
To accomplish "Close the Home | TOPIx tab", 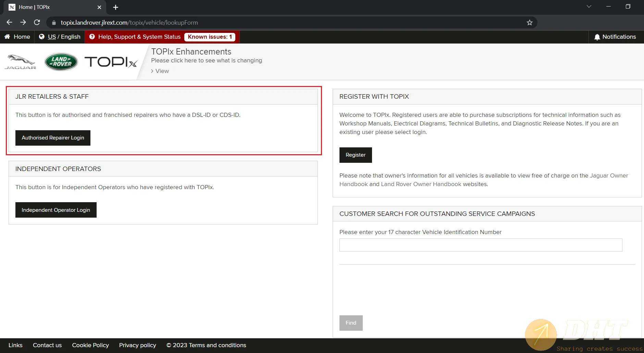I will coord(99,7).
